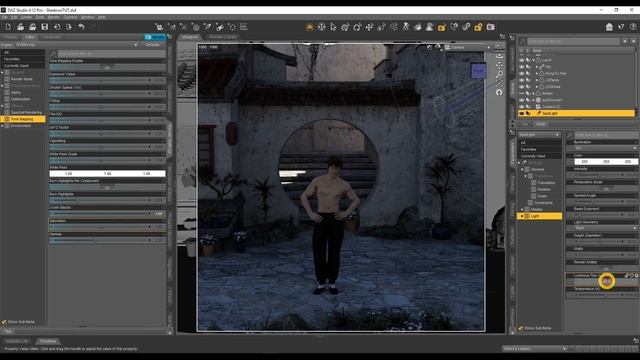
Task: Open the viewport Camera selection dropdown
Action: click(x=467, y=47)
